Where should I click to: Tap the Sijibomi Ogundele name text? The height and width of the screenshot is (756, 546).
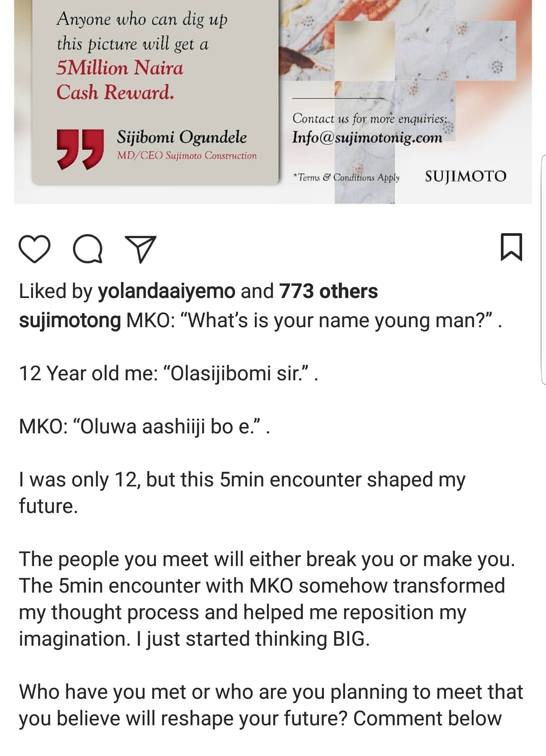point(182,137)
